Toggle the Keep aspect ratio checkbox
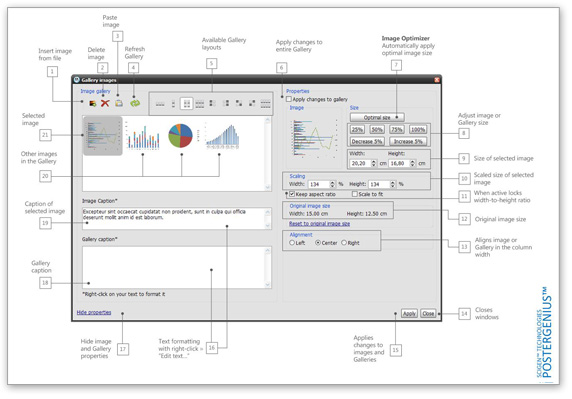Viewport: 572px width, 399px height. [292, 194]
